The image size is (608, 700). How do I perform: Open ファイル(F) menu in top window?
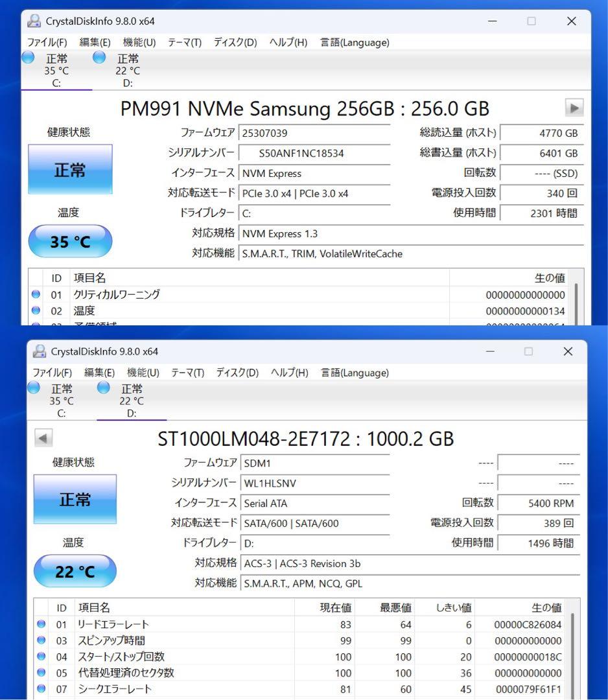(47, 42)
